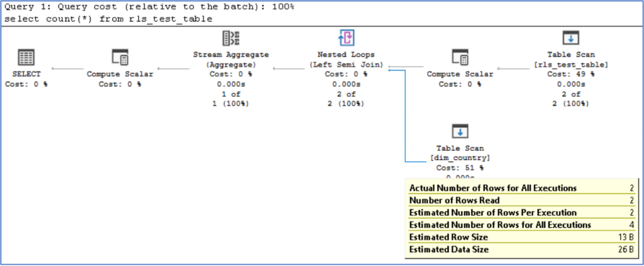Select the dim_country Table Scan icon
The width and height of the screenshot is (644, 266).
pyautogui.click(x=460, y=131)
